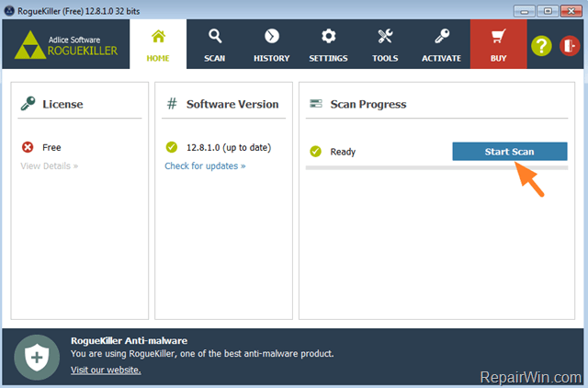Screen dimensions: 588x388
Task: Click the 12.8.1.0 (up to date) text
Action: (229, 147)
